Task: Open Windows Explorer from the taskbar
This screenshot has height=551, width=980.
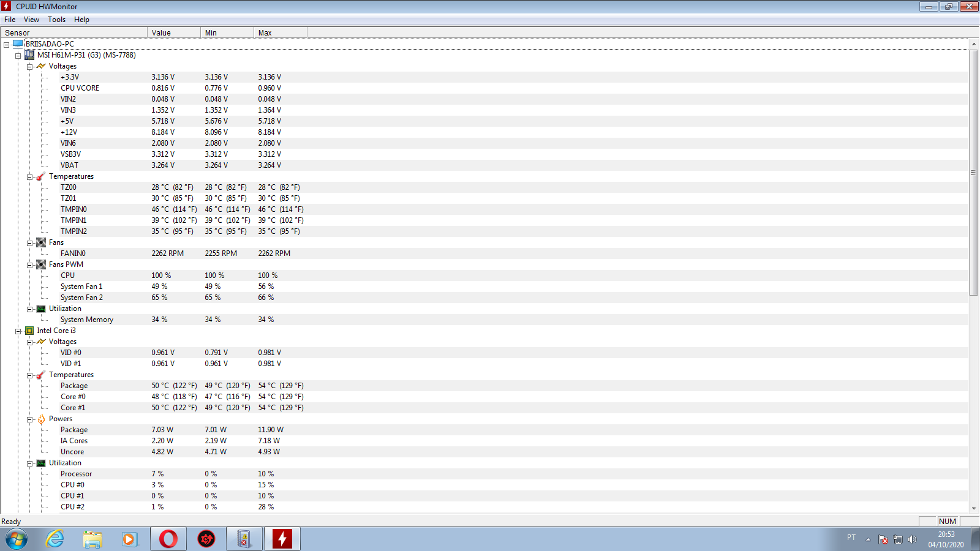Action: 92,539
